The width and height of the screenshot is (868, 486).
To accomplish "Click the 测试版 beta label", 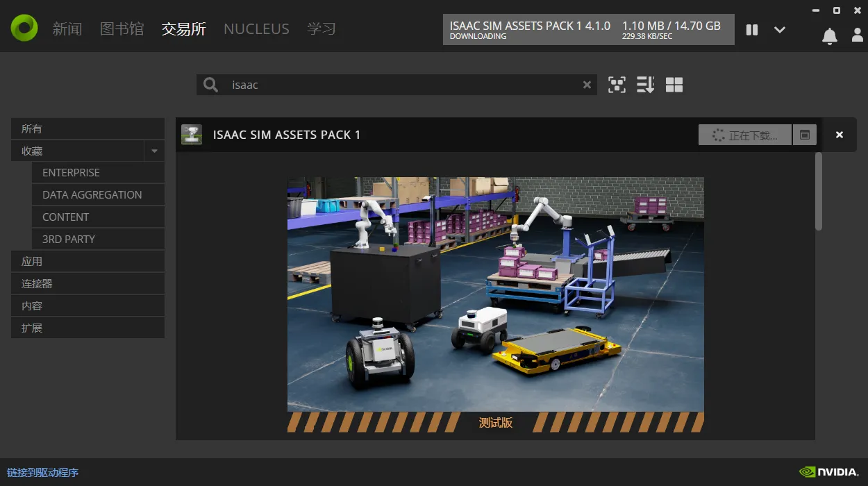I will [496, 422].
